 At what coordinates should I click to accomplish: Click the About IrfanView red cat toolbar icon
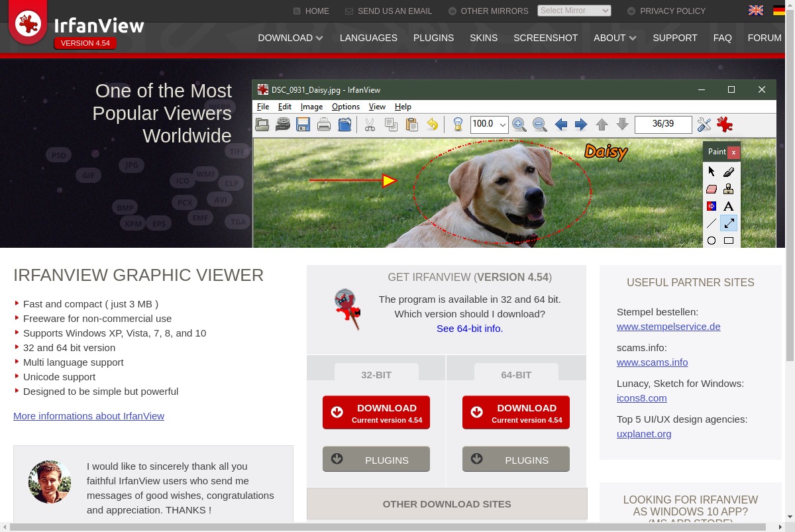725,125
